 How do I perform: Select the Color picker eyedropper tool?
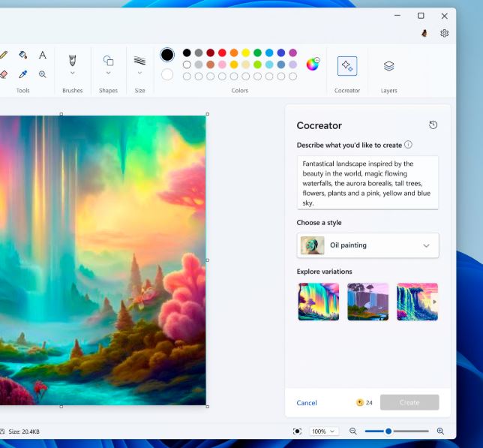pyautogui.click(x=23, y=74)
